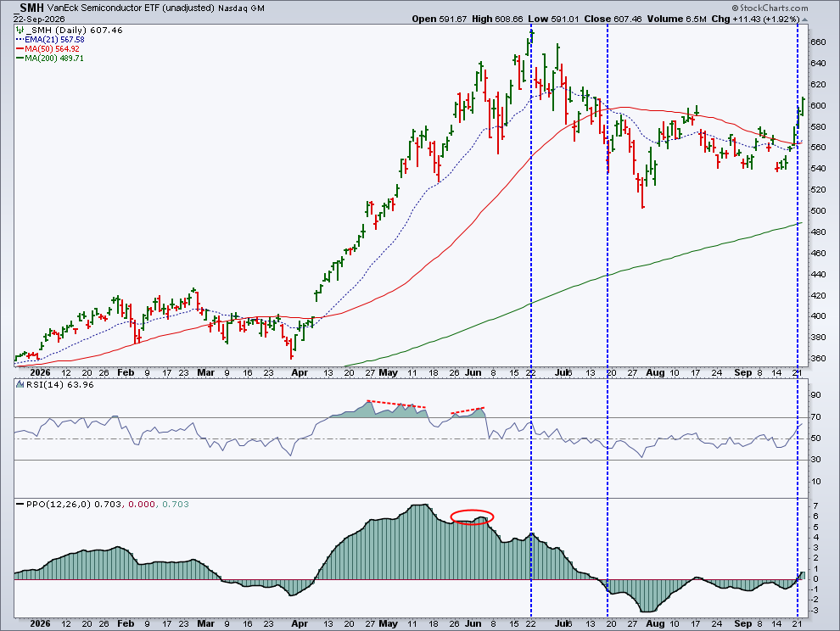Screen dimensions: 840x631
Task: Click the dotted blue EMA(21) legend line sample
Action: click(20, 40)
